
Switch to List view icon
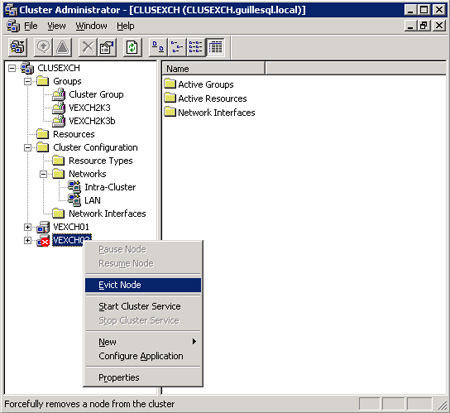point(196,47)
